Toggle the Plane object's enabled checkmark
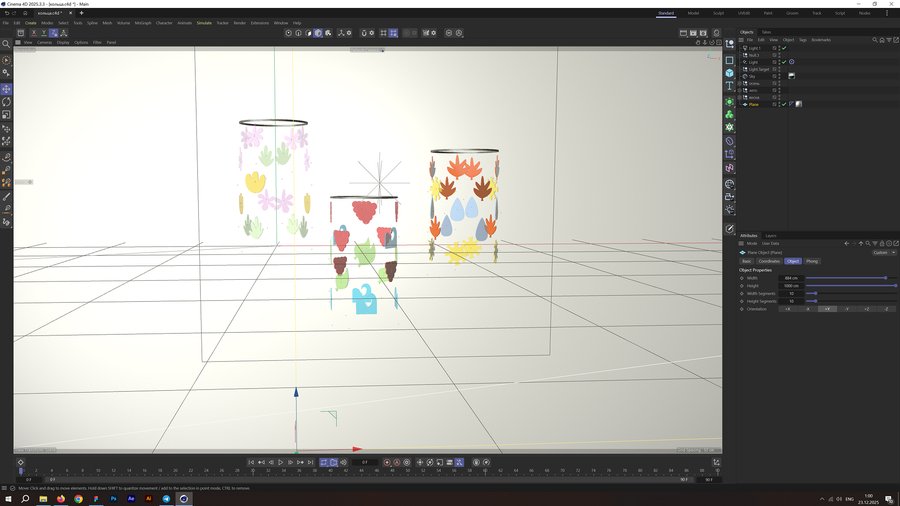 click(783, 104)
